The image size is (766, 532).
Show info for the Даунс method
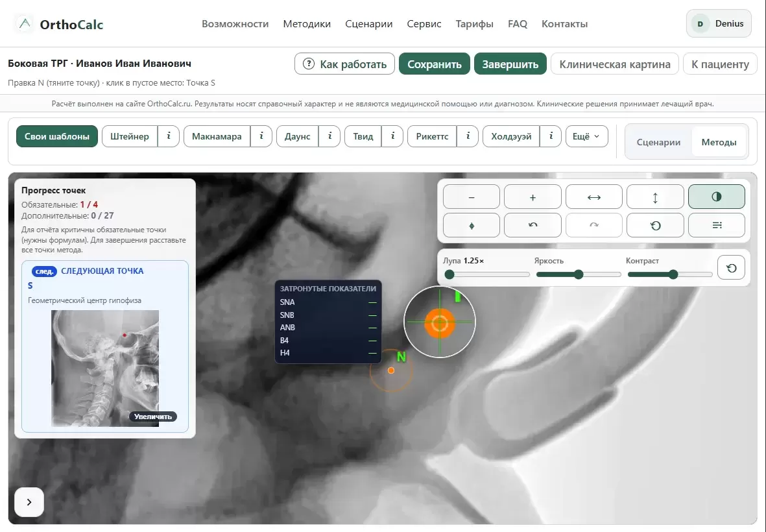329,136
